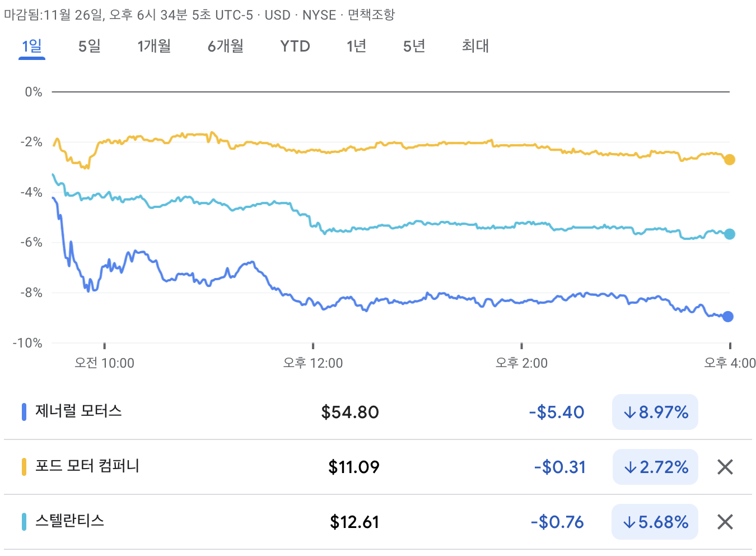Click the ↓5.68% change badge
Image resolution: width=756 pixels, height=556 pixels.
point(655,522)
